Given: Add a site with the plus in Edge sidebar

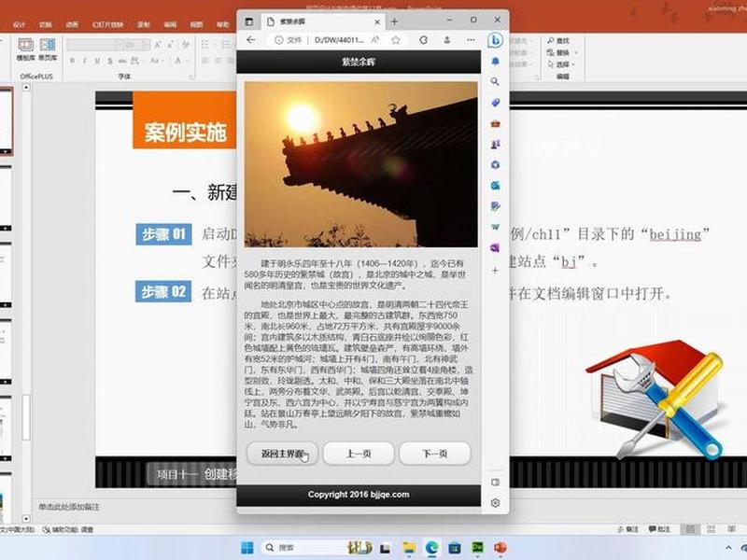Looking at the screenshot, I should click(495, 271).
